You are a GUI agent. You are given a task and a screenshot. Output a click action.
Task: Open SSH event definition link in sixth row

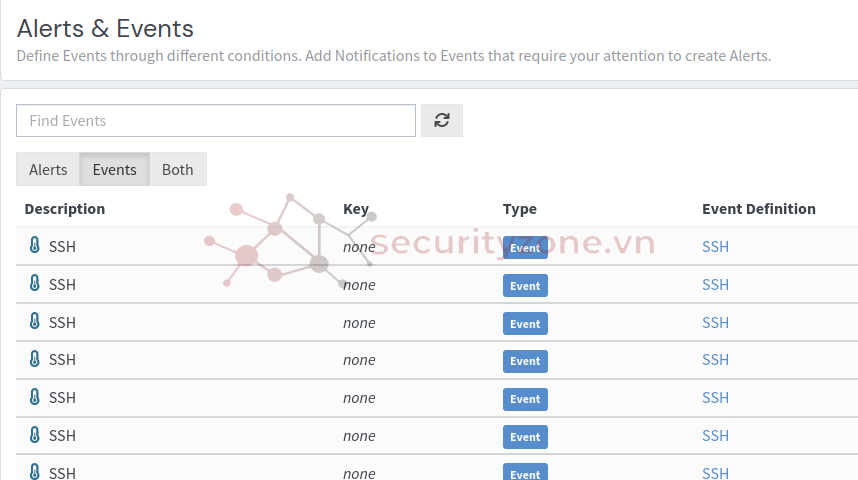pos(715,436)
